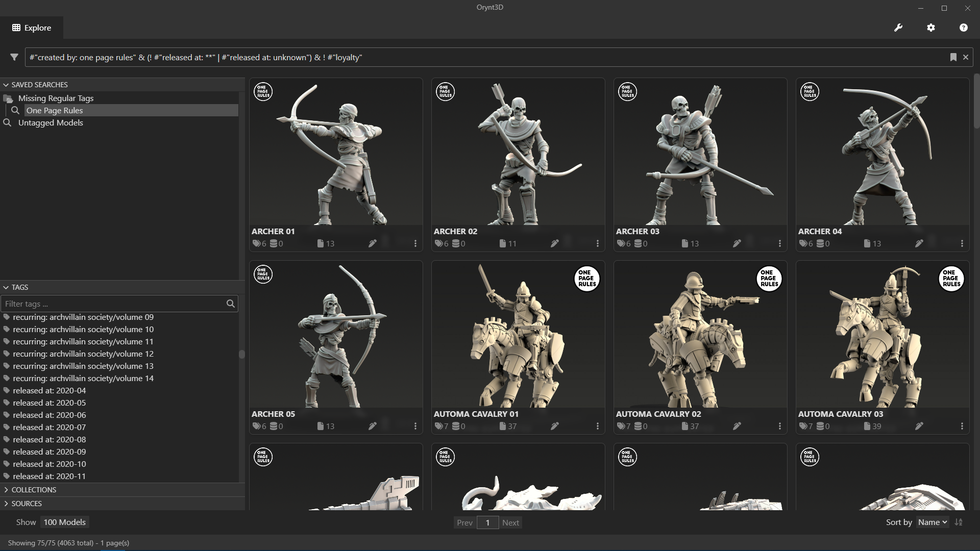Switch to the Explore tab
The width and height of the screenshot is (980, 551).
(32, 28)
